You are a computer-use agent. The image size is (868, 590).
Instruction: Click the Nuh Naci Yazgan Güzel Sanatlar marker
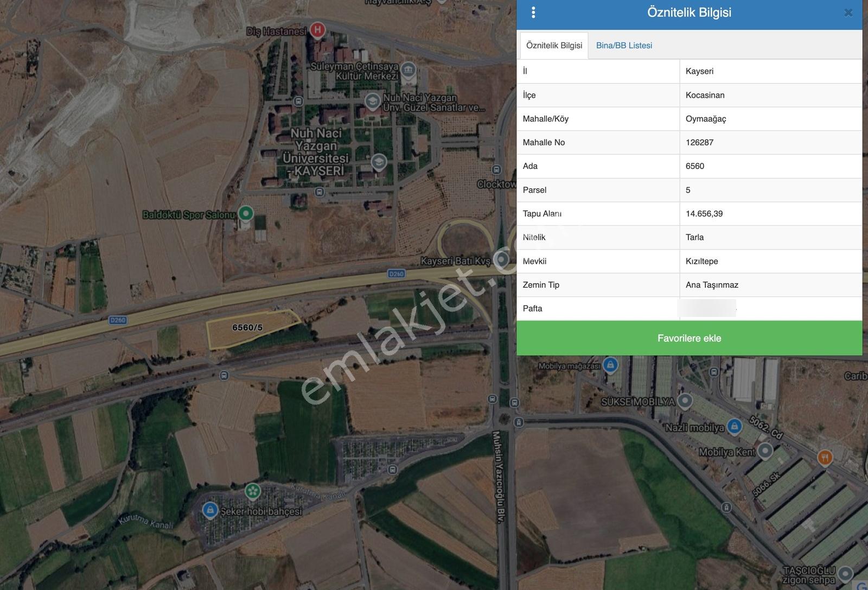point(372,101)
